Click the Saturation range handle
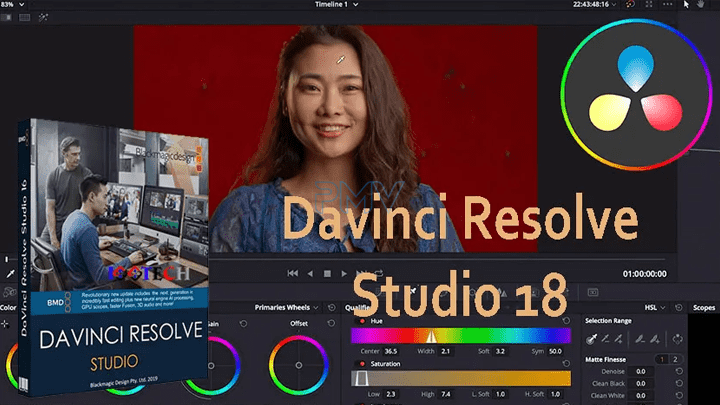The height and width of the screenshot is (405, 720). point(362,378)
